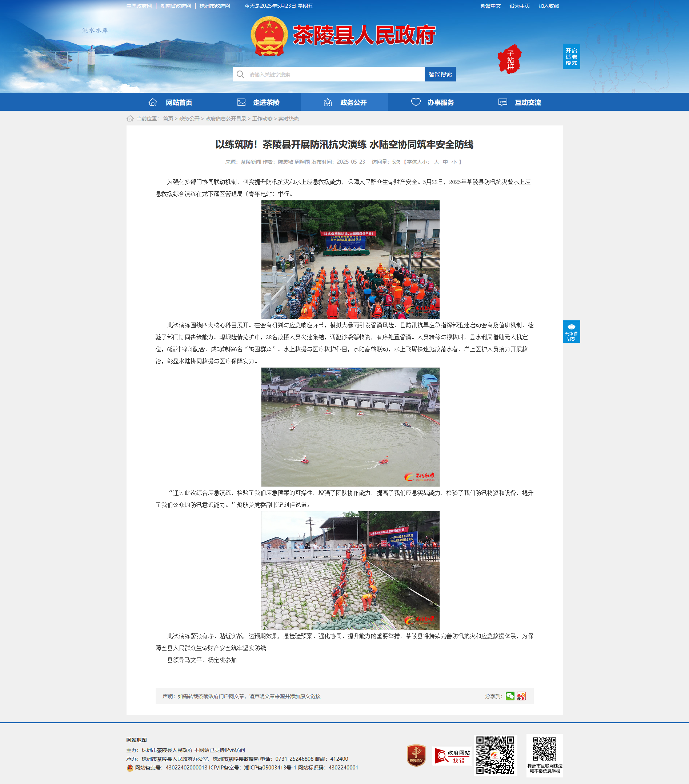Share article via WeChat icon
689x784 pixels.
pos(510,696)
